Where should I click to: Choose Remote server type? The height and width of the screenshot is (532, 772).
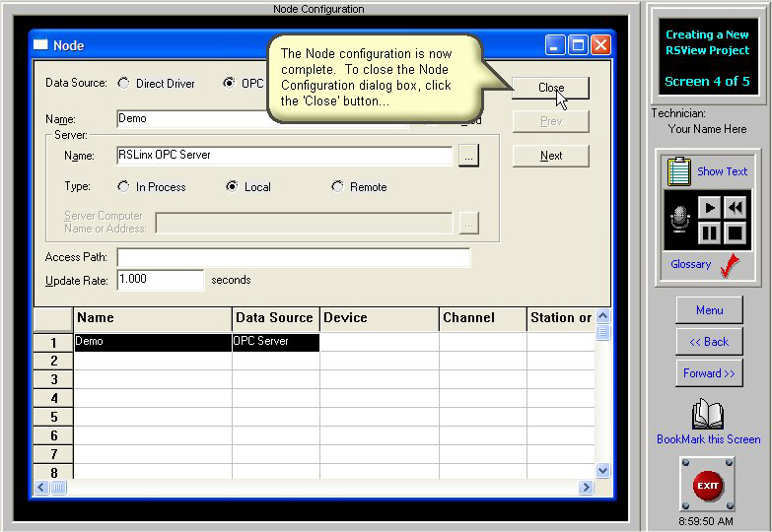tap(337, 186)
